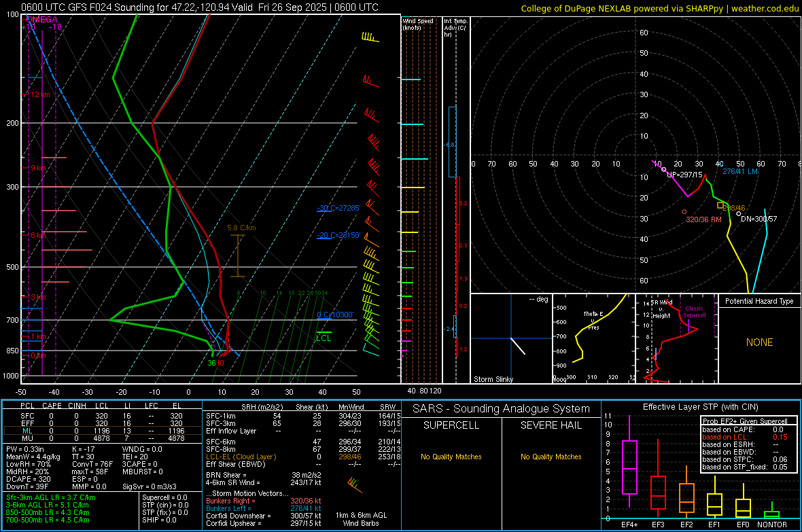Click the SRH (m2/s2) column header
Viewport: 802px width, 532px height.
click(262, 407)
